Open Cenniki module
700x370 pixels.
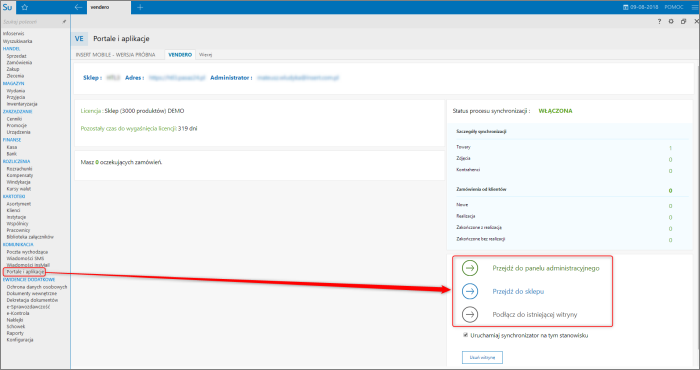[14, 119]
